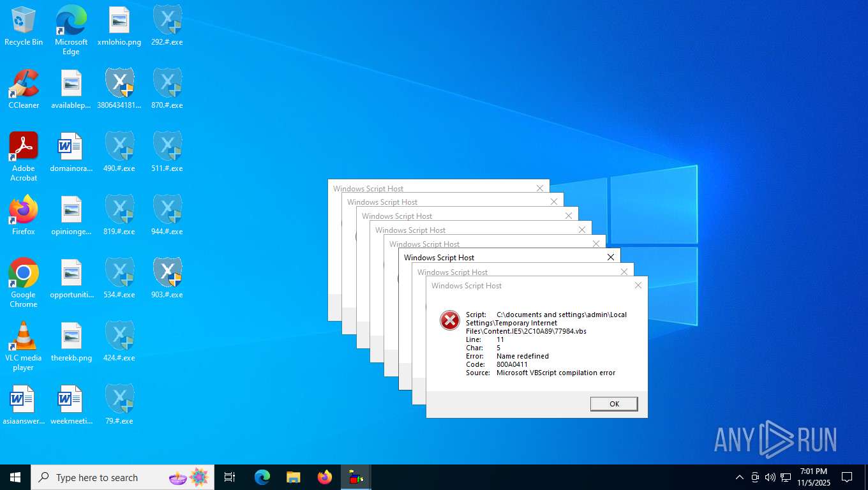Viewport: 868px width, 490px height.
Task: Select the Firefox desktop shortcut
Action: tap(24, 216)
